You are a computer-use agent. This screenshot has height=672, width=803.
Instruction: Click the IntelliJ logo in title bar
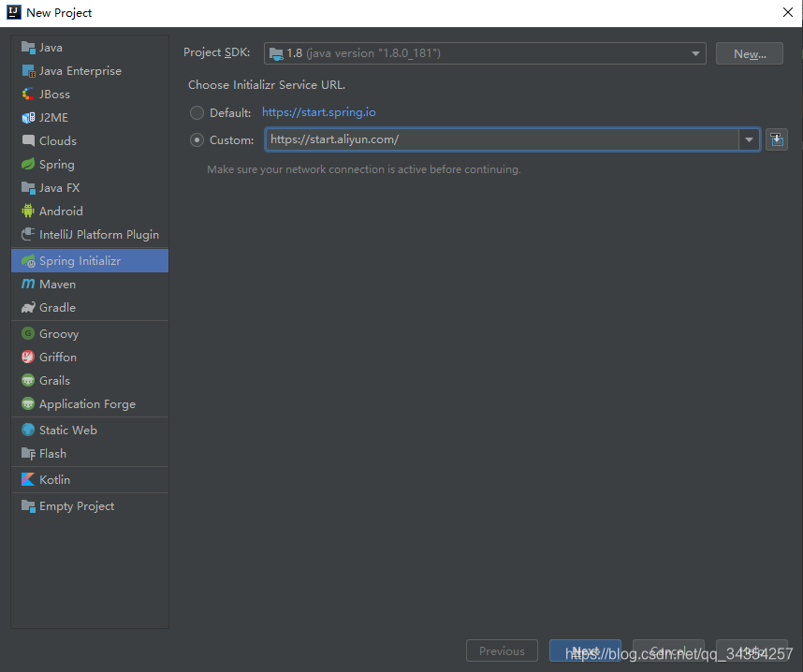(14, 12)
